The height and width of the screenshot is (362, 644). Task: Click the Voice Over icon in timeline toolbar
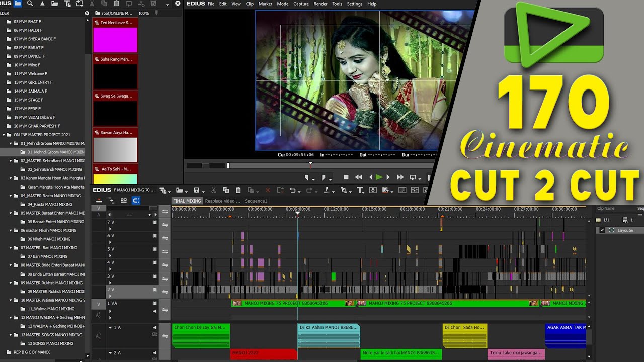(373, 190)
